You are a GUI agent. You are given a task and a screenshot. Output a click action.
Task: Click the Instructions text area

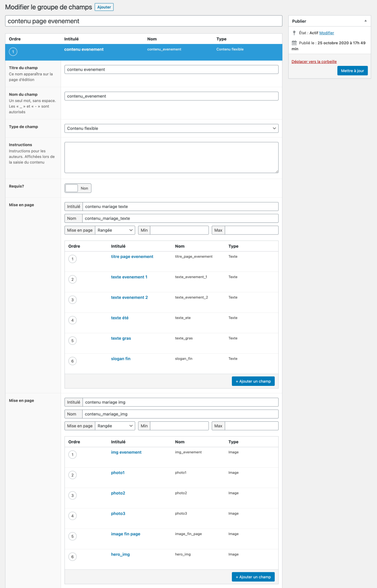(x=171, y=158)
